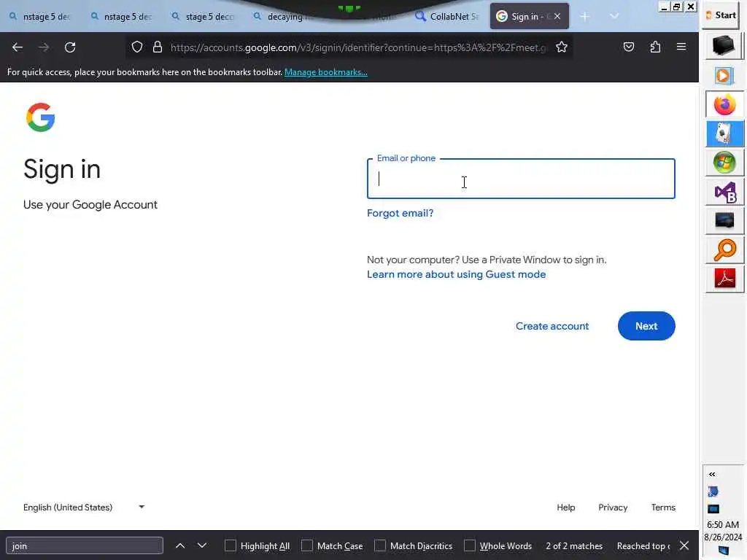
Task: Click the '2 of 2 matches' text
Action: tap(574, 546)
